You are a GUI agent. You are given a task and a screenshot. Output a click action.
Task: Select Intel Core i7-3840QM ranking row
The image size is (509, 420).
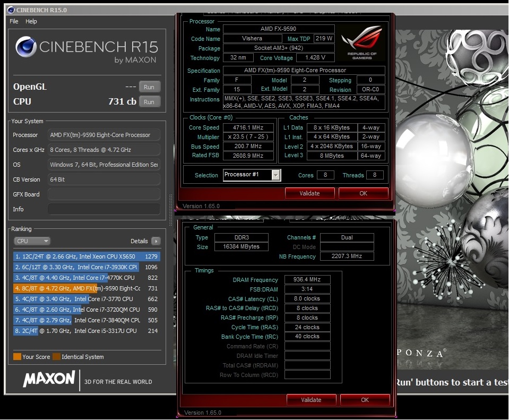coord(87,320)
